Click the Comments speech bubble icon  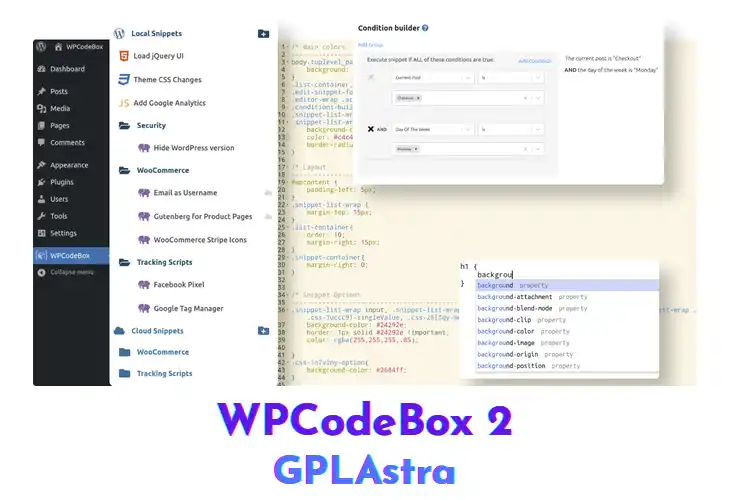(x=41, y=142)
